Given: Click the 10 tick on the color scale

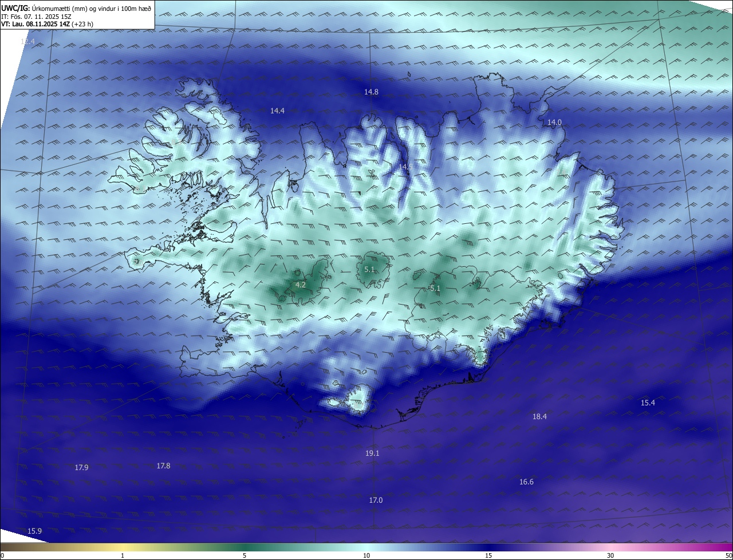Looking at the screenshot, I should tap(366, 555).
